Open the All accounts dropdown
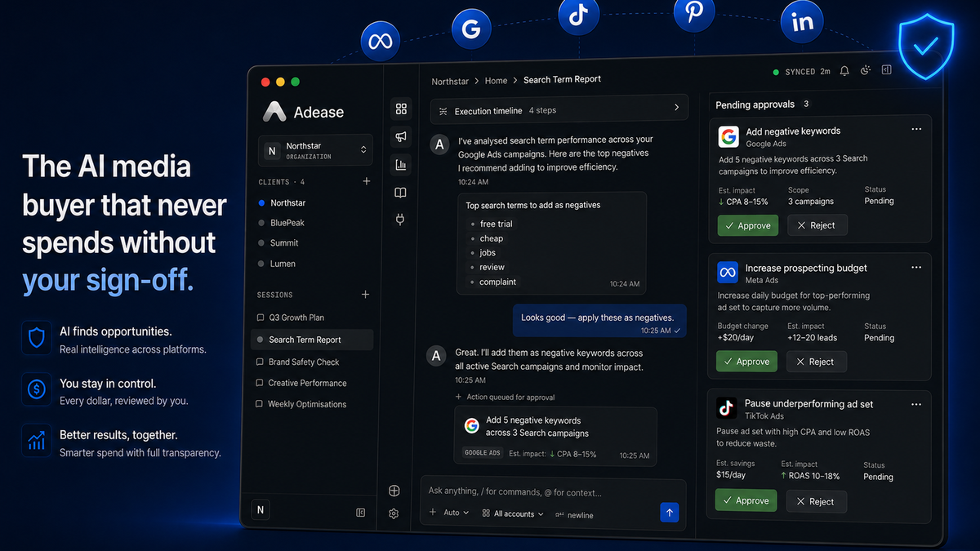 pyautogui.click(x=513, y=513)
